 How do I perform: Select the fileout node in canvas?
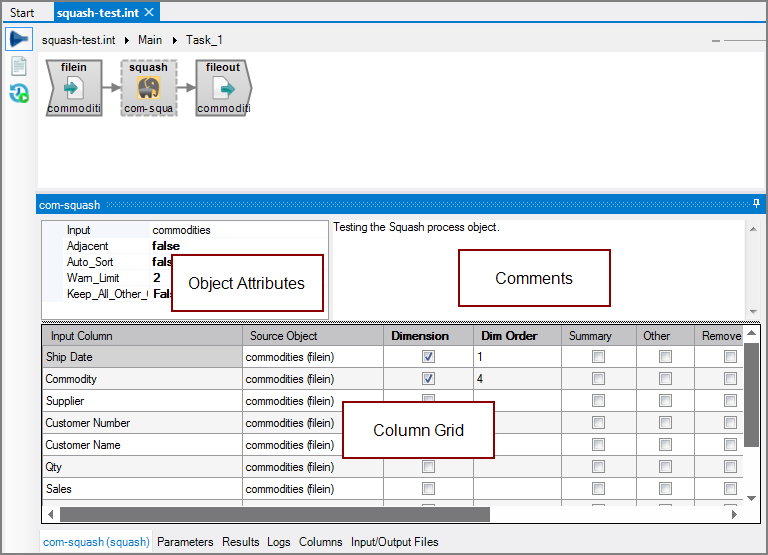coord(223,87)
